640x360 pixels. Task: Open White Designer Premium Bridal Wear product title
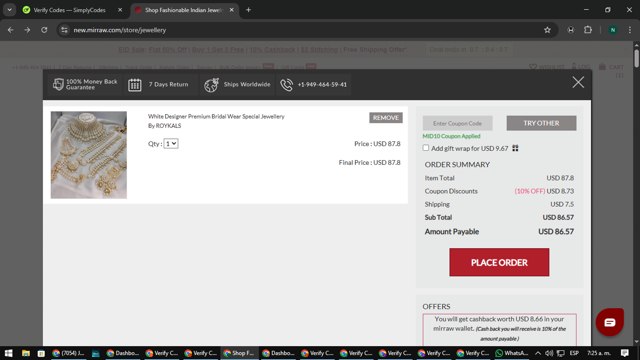(x=216, y=116)
